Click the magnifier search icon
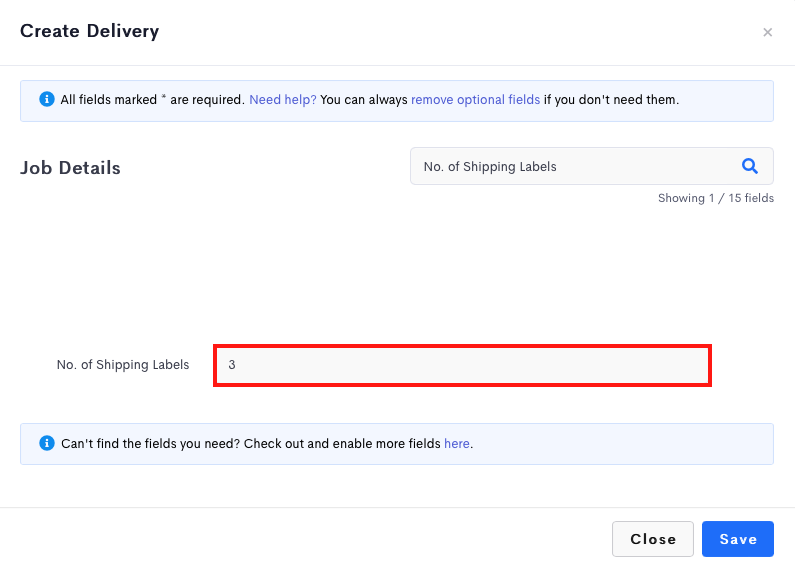 749,166
